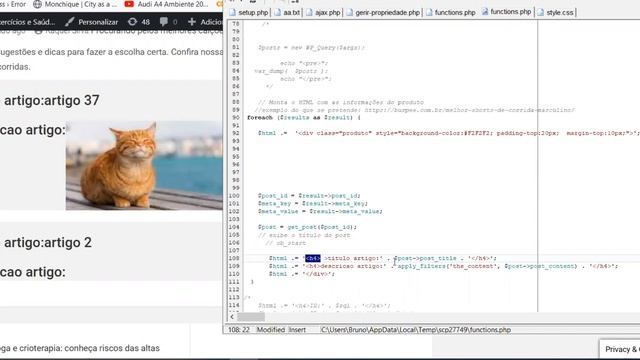Open the comments bubble icon showing 0
Image resolution: width=640 pixels, height=360 pixels.
click(x=168, y=22)
